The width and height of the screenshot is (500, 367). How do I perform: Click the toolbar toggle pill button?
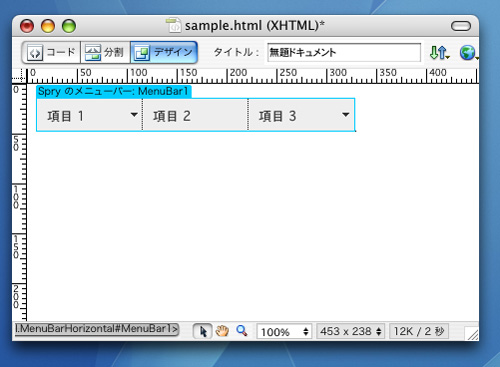tap(461, 26)
